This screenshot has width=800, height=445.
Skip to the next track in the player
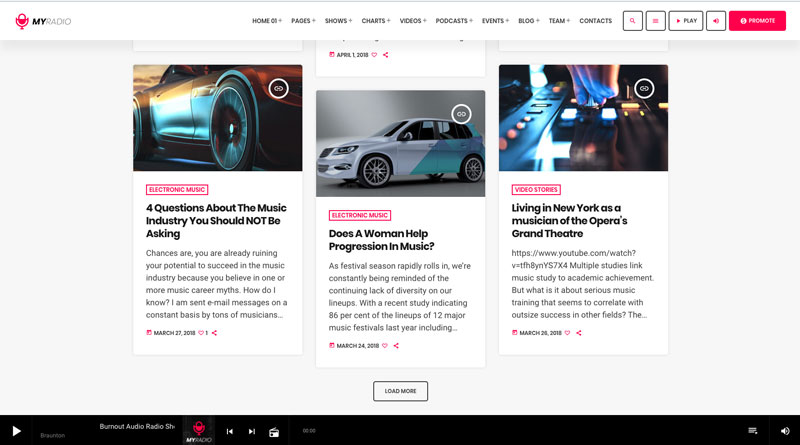click(252, 431)
